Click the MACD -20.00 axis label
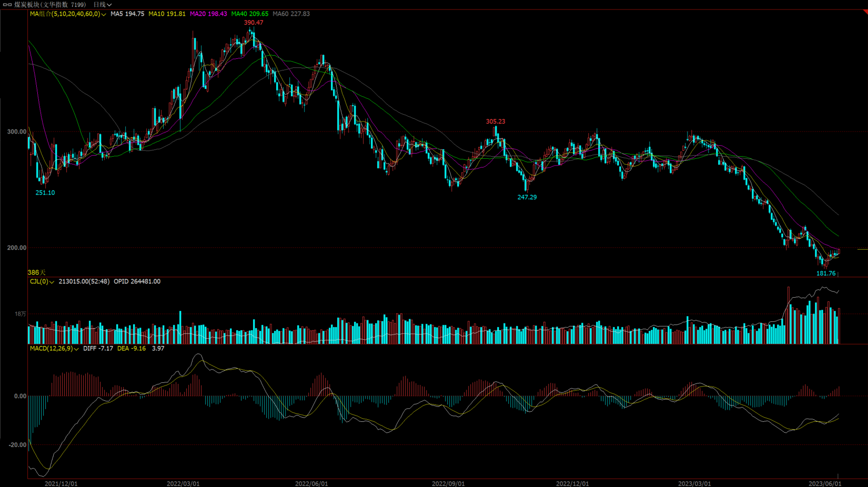 click(18, 445)
